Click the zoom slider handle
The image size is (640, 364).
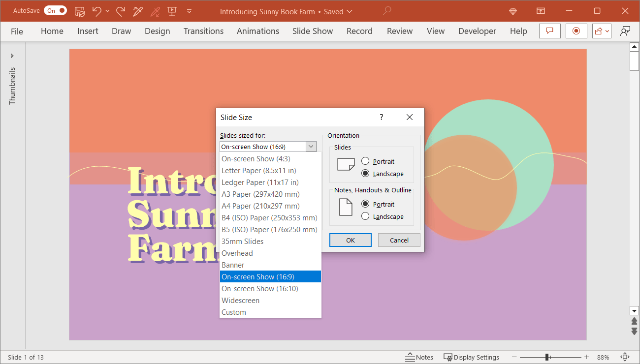547,357
